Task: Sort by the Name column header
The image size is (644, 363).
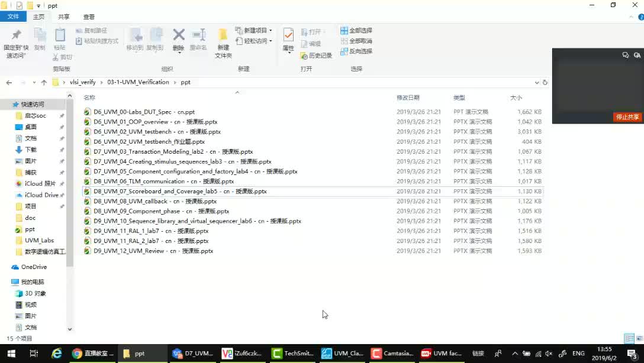Action: point(89,98)
